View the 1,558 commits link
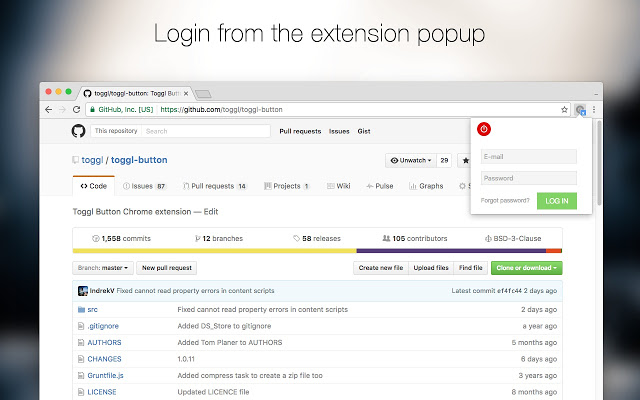 pyautogui.click(x=122, y=238)
